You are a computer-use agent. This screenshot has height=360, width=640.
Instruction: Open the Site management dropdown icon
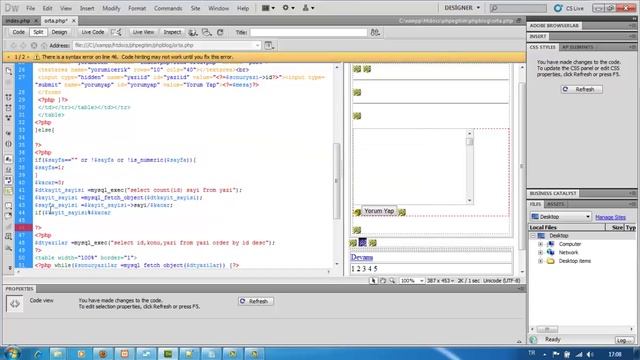click(308, 8)
